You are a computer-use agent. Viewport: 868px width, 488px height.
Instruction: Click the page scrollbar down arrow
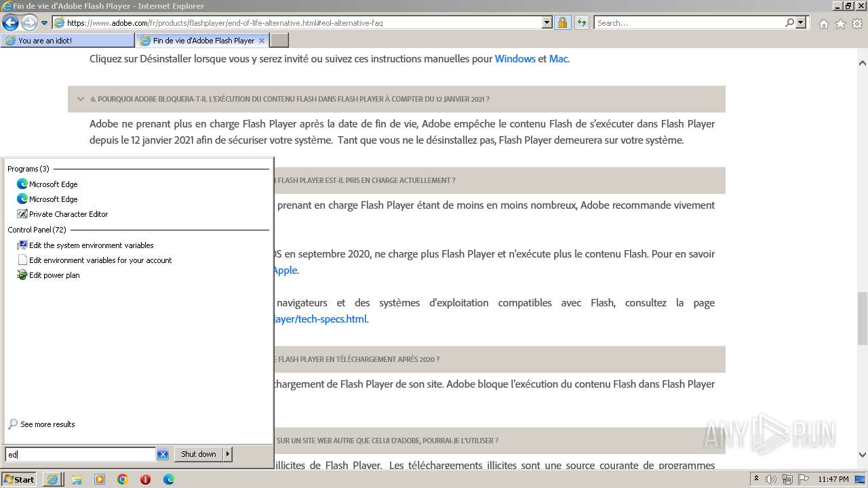(x=863, y=455)
